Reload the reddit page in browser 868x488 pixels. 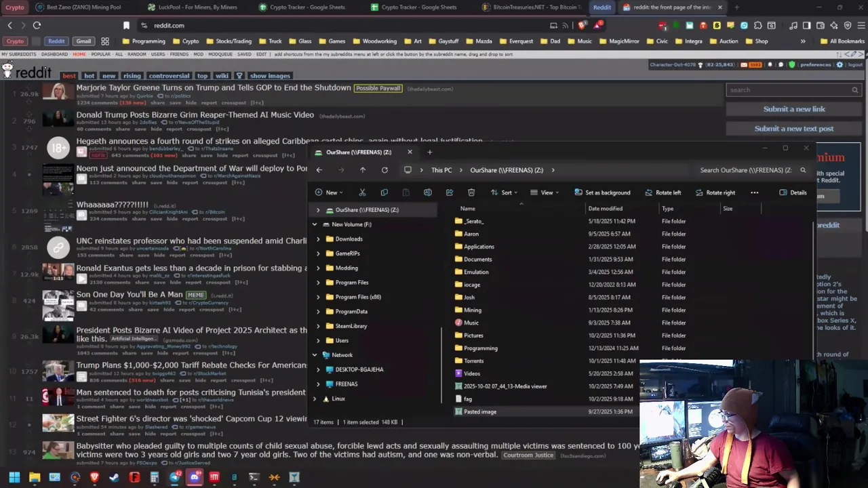(37, 25)
